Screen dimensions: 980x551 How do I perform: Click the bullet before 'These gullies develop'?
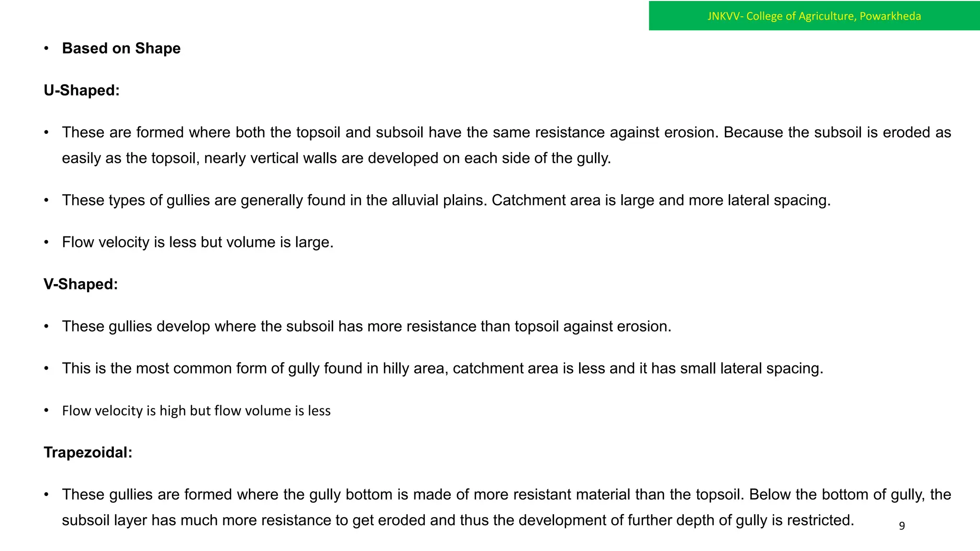pyautogui.click(x=46, y=326)
